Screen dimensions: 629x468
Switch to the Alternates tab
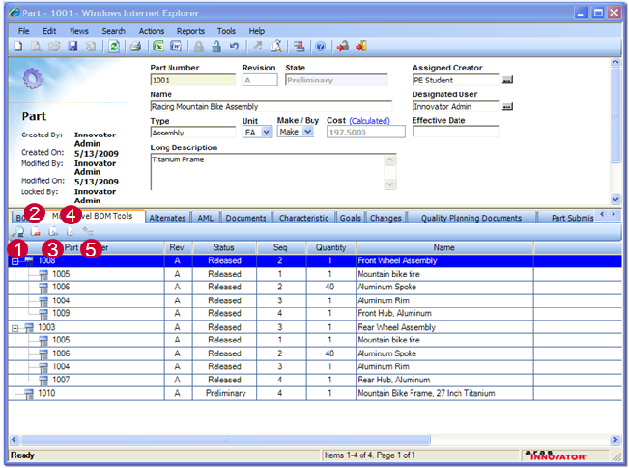tap(167, 217)
